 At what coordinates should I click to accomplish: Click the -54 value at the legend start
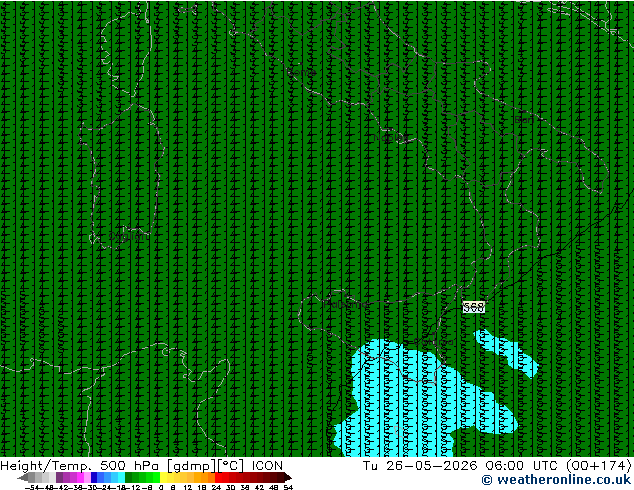32,487
